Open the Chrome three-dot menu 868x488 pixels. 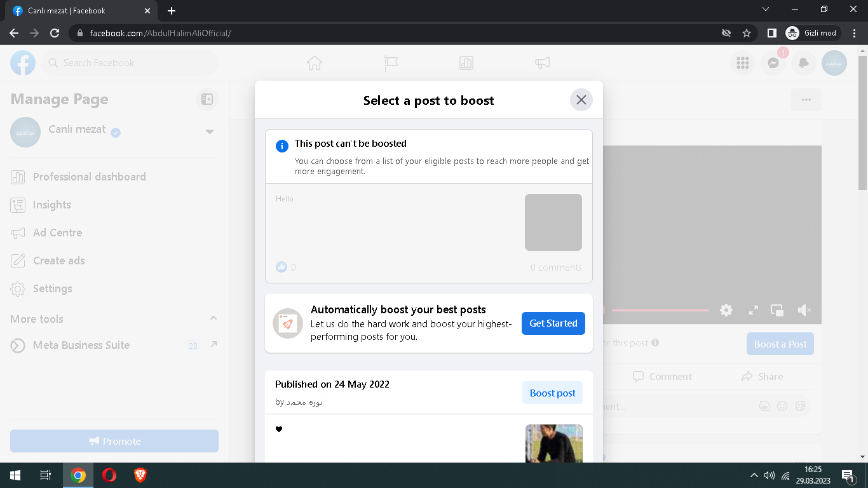point(855,33)
